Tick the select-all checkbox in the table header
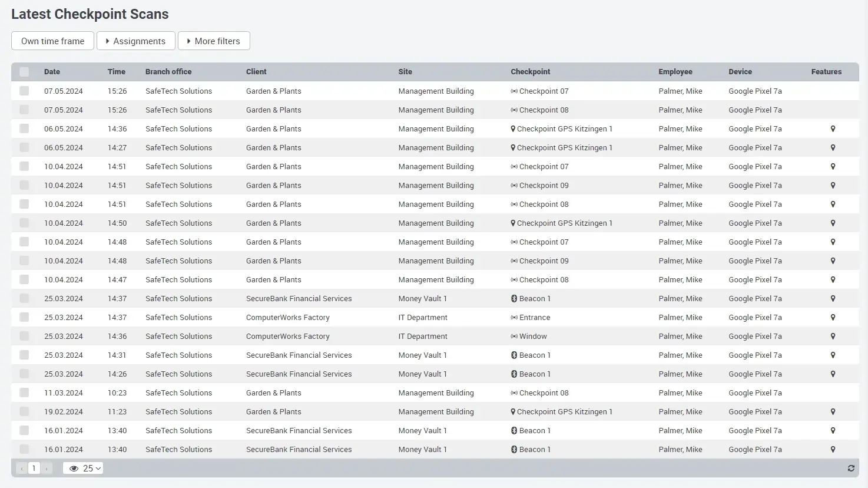 [24, 72]
